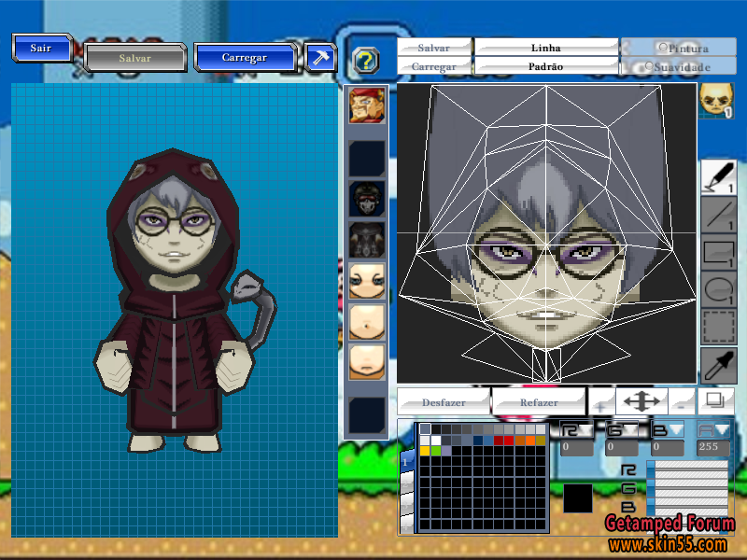
Task: Expand the A alpha channel dropdown arrow
Action: click(x=722, y=430)
